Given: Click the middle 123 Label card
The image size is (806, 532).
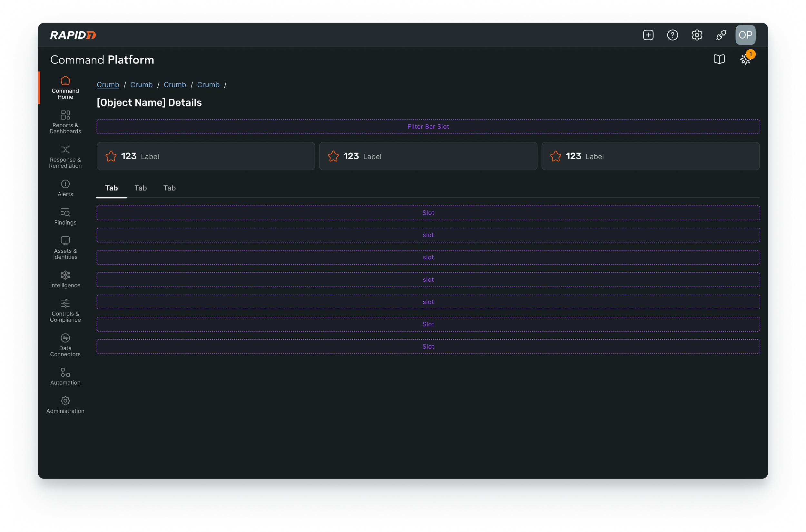Looking at the screenshot, I should click(428, 156).
